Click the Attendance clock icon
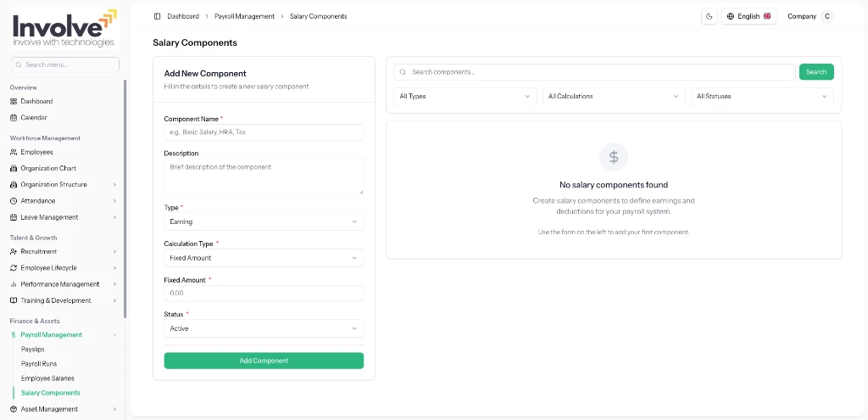 tap(14, 200)
